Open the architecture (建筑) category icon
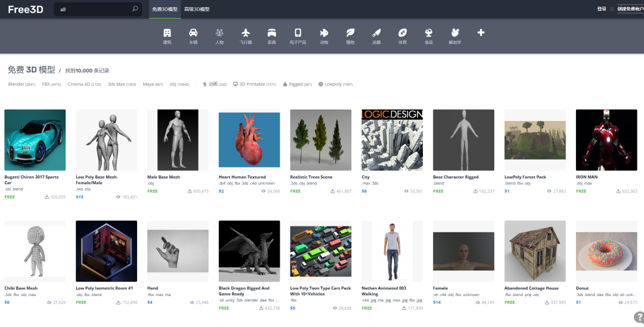 click(167, 33)
